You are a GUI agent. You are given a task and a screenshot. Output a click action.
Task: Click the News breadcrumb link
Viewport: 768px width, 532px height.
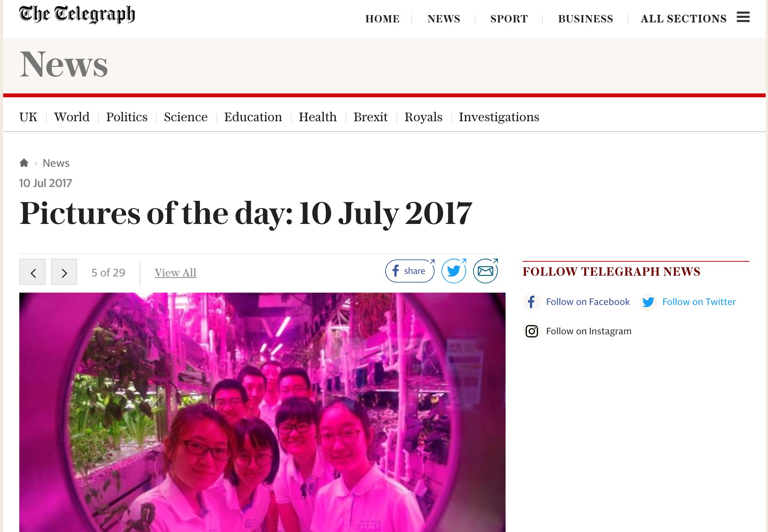tap(56, 163)
